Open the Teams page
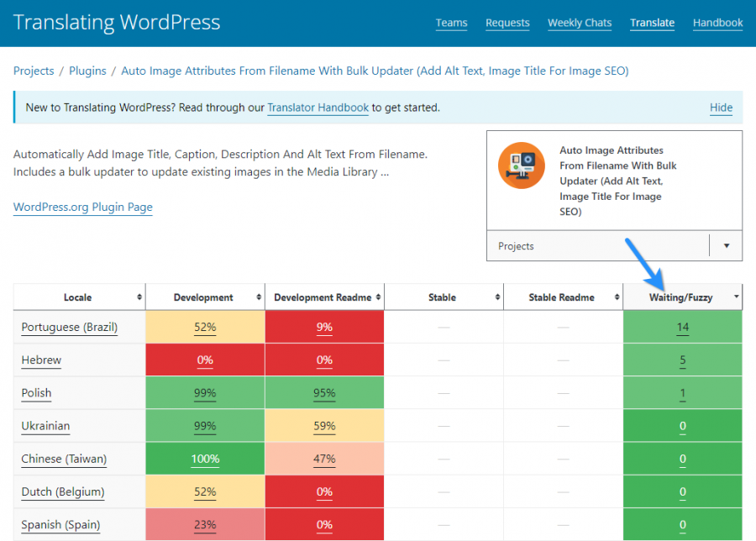756x541 pixels. pyautogui.click(x=451, y=23)
